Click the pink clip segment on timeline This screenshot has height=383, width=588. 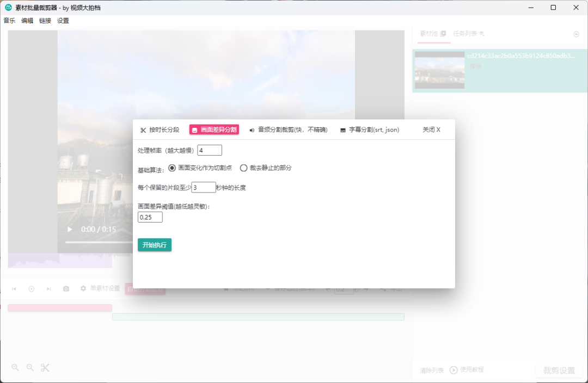click(60, 308)
